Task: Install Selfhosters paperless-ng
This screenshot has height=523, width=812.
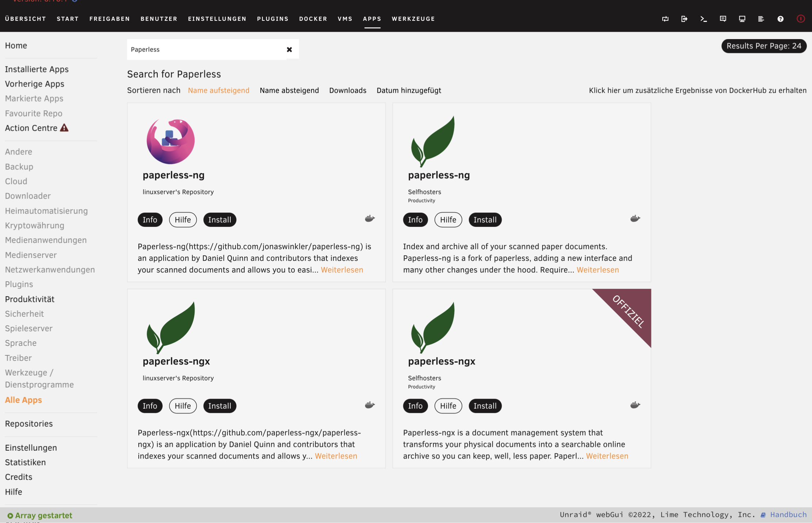Action: point(485,220)
